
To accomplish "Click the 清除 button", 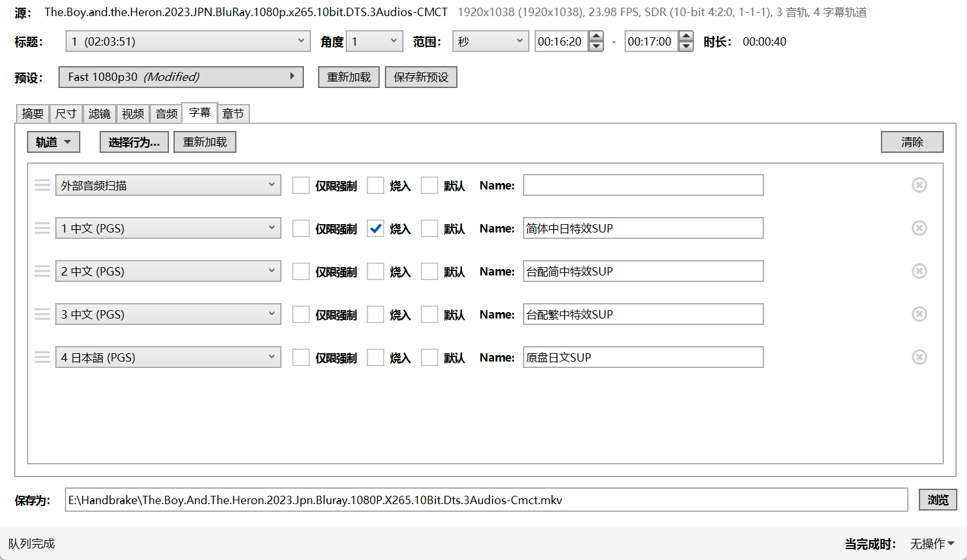I will 912,142.
